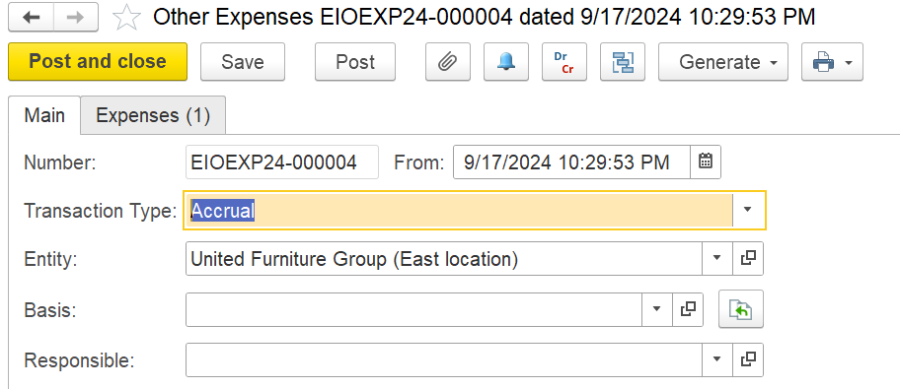Screen dimensions: 900x389
Task: Expand the Transaction Type dropdown
Action: click(x=747, y=211)
